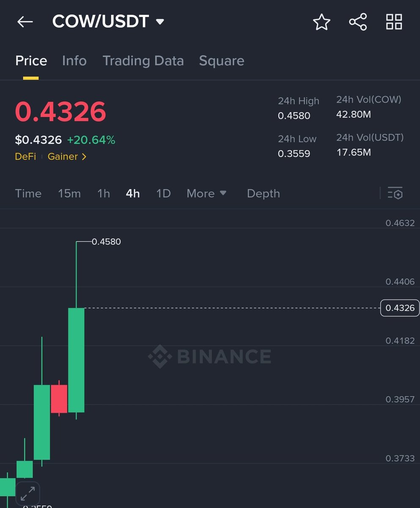Image resolution: width=420 pixels, height=508 pixels.
Task: Click the 0.4326 current price marker
Action: coord(400,308)
